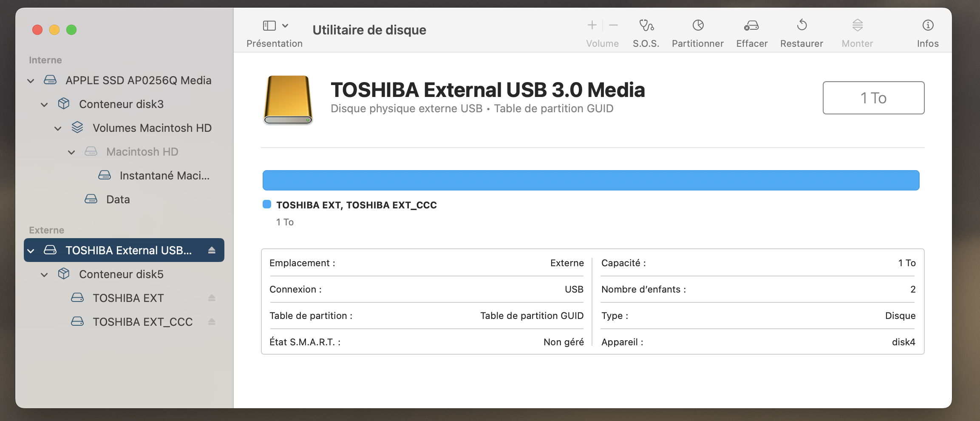Run S.O.S. first aid stethoscope icon
This screenshot has height=421, width=980.
[646, 26]
